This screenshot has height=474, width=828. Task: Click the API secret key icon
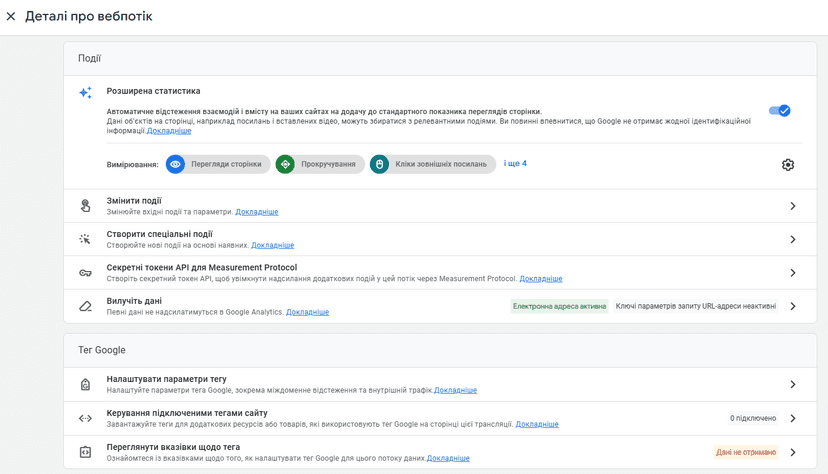[85, 273]
